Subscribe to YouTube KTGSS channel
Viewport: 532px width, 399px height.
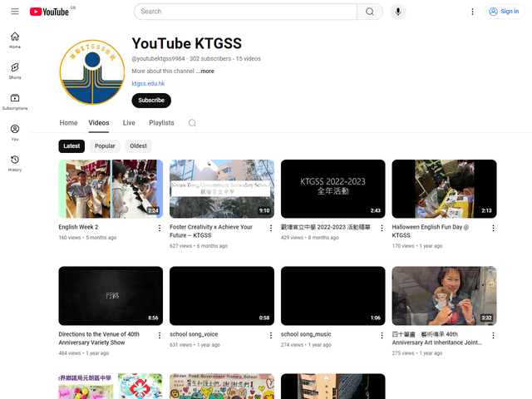(x=151, y=101)
